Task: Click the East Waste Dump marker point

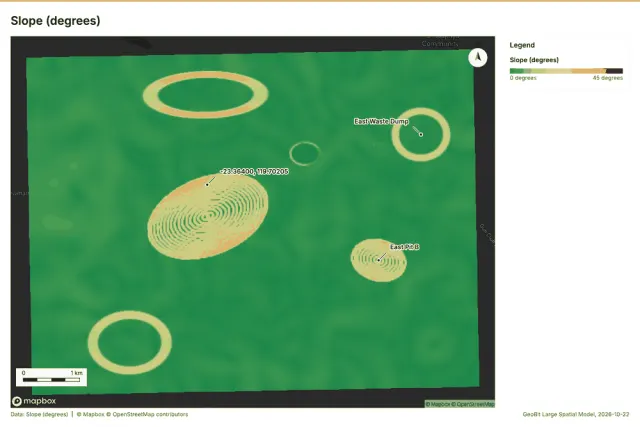Action: [421, 134]
